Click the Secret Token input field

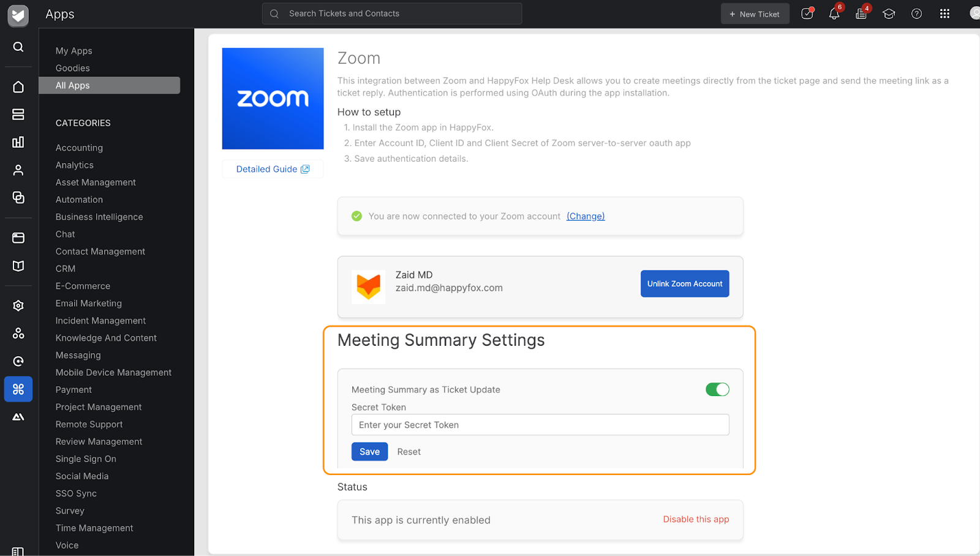click(540, 425)
